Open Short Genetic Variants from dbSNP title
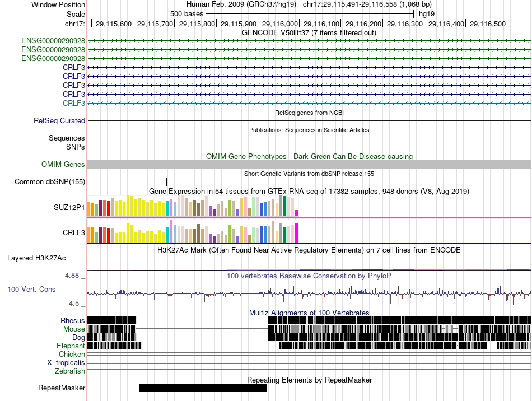Viewport: 532px width, 401px height. coord(309,174)
